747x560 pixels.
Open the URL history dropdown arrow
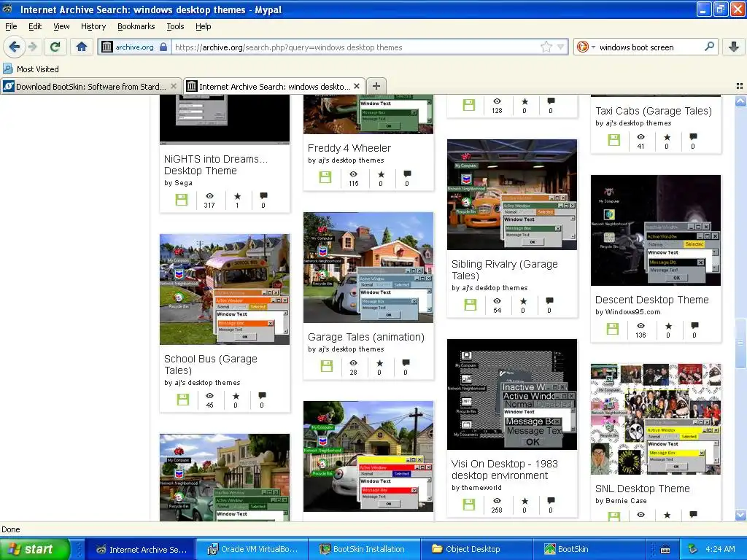pos(561,47)
